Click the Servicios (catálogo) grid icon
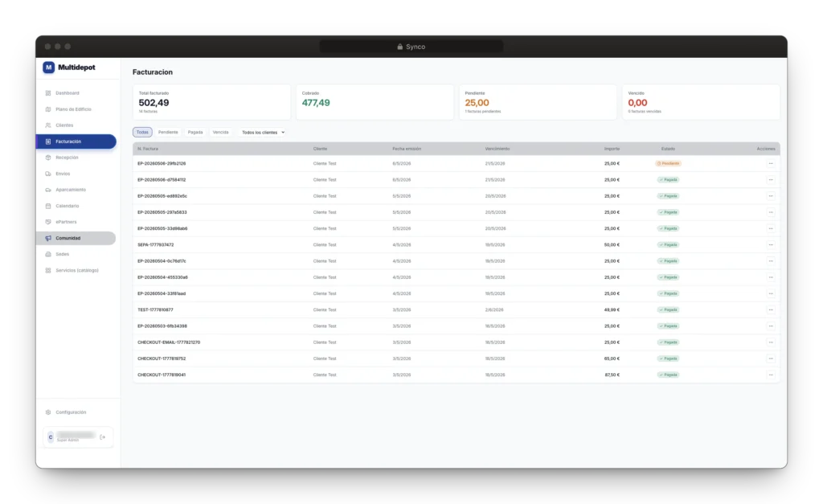This screenshot has height=504, width=823. [48, 270]
